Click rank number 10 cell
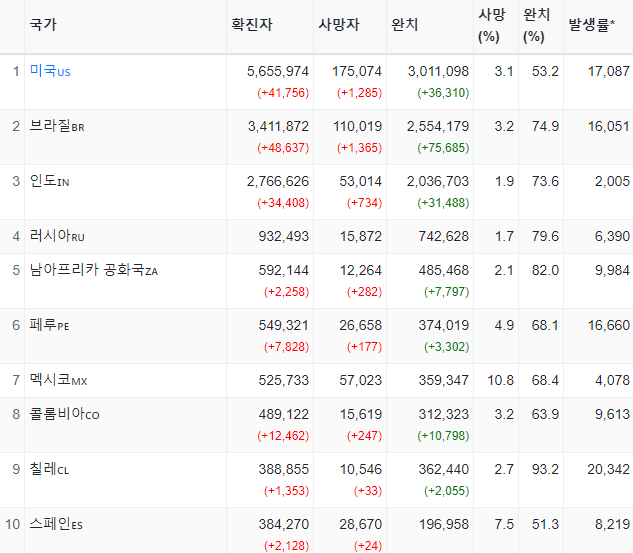Screen dimensions: 633x553 pos(13,524)
